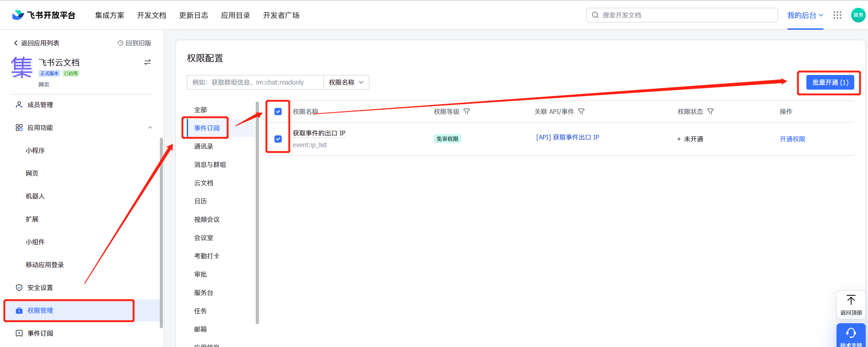This screenshot has width=868, height=347.
Task: Collapse the 应用功能 section chevron
Action: point(150,128)
